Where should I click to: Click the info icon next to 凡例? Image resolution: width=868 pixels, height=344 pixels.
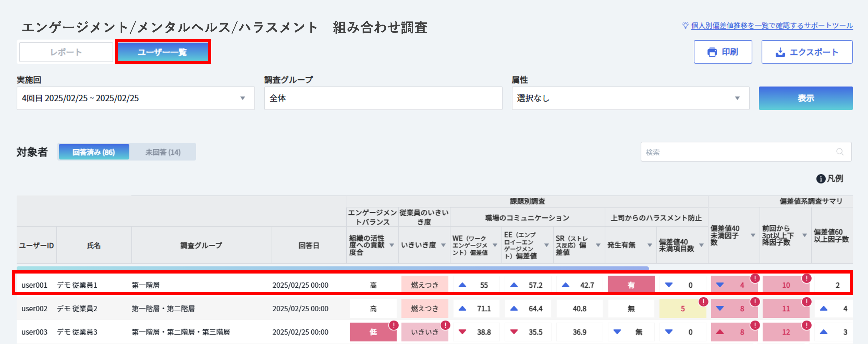coord(820,178)
